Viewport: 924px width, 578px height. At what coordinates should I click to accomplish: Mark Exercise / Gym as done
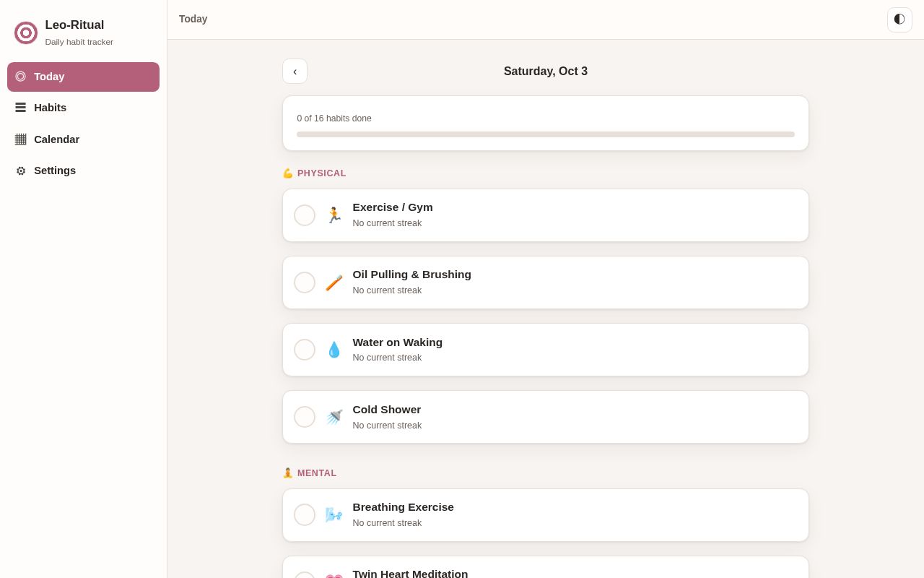[x=305, y=215]
